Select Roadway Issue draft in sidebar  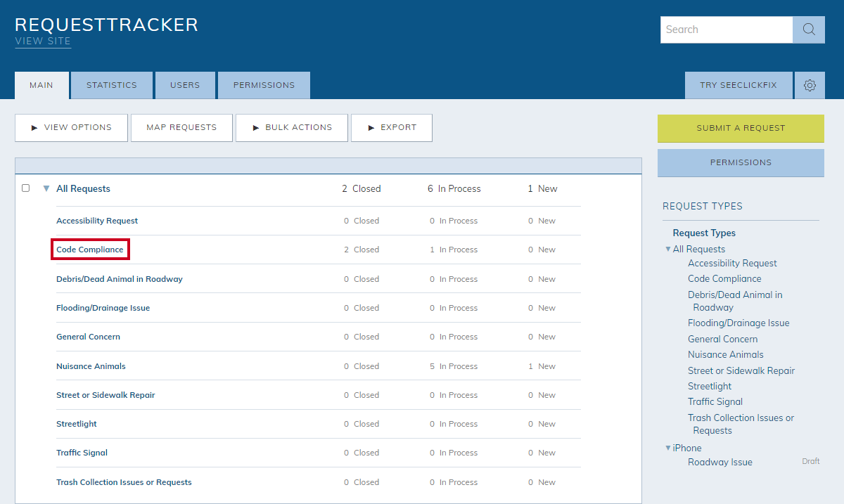[720, 462]
